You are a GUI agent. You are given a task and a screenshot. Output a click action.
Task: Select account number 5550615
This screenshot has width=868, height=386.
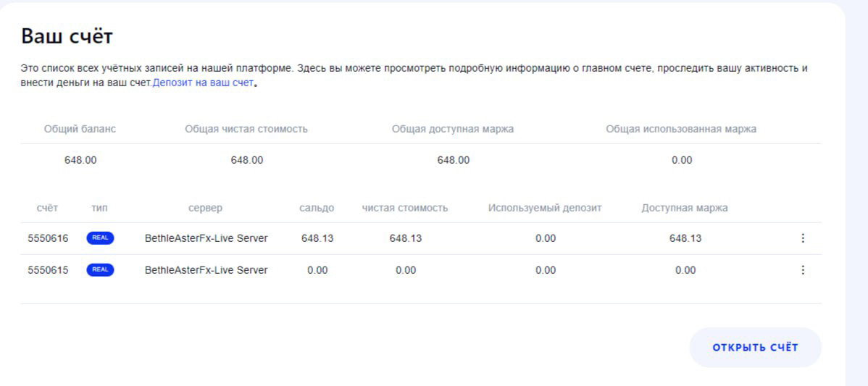tap(48, 270)
